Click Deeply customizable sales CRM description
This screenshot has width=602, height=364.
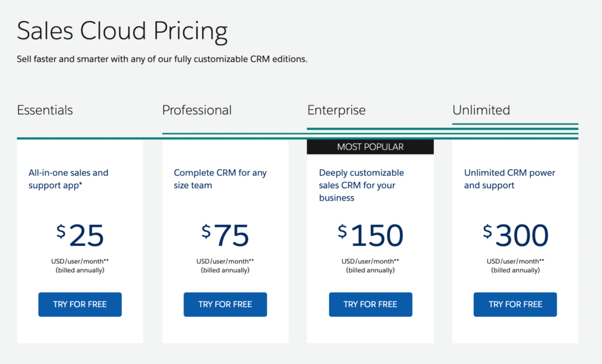pos(362,186)
